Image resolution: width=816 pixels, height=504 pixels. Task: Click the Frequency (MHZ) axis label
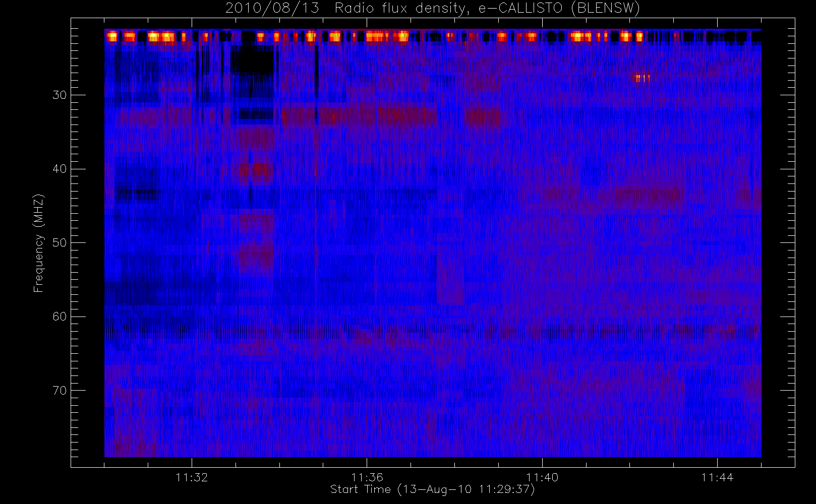(x=39, y=242)
